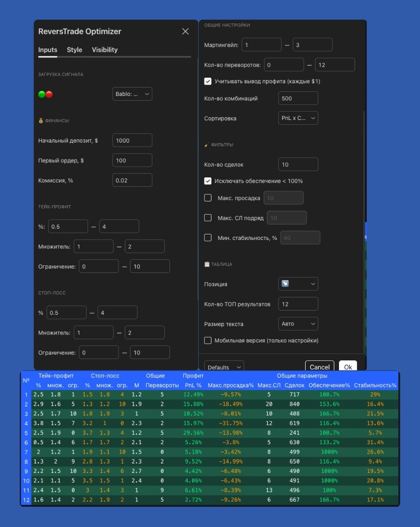420x527 pixels.
Task: Click the Общие параметры table header
Action: (x=302, y=376)
